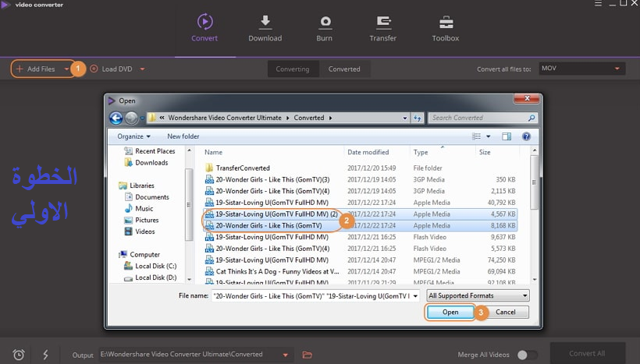
Task: Select the 9,637 KB Flash Video file
Action: 361,237
